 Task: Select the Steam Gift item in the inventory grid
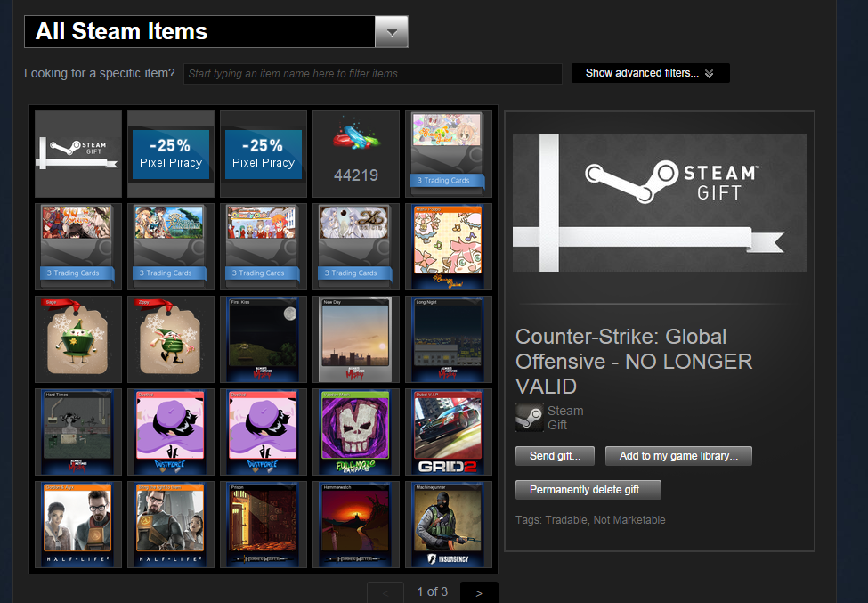[x=78, y=154]
